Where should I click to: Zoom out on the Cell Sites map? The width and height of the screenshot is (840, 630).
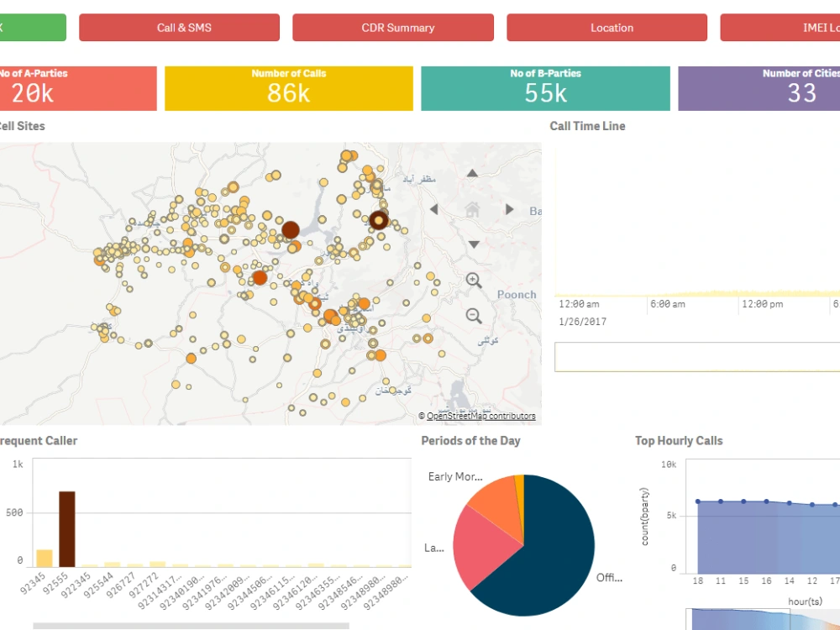pos(474,316)
